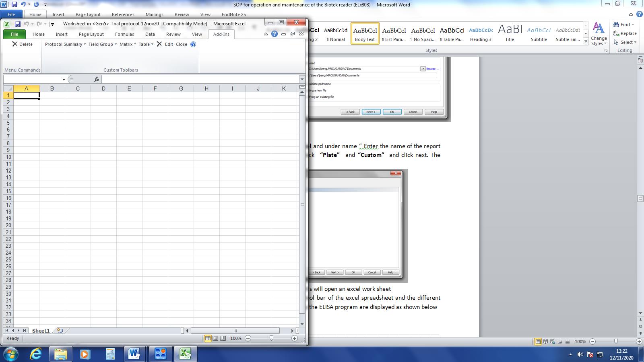Click Excel Save icon in quick access toolbar
The height and width of the screenshot is (362, 644).
pyautogui.click(x=17, y=24)
